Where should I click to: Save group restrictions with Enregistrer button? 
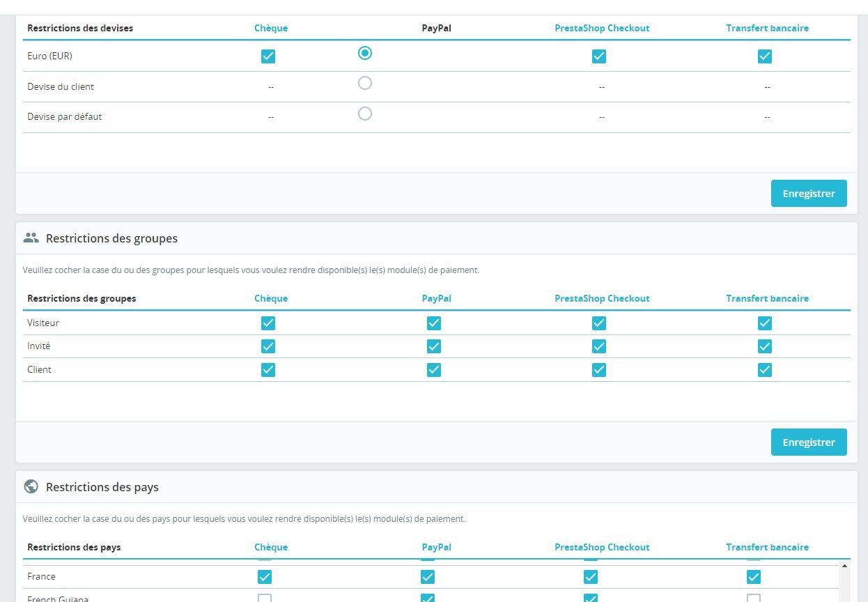pyautogui.click(x=808, y=442)
